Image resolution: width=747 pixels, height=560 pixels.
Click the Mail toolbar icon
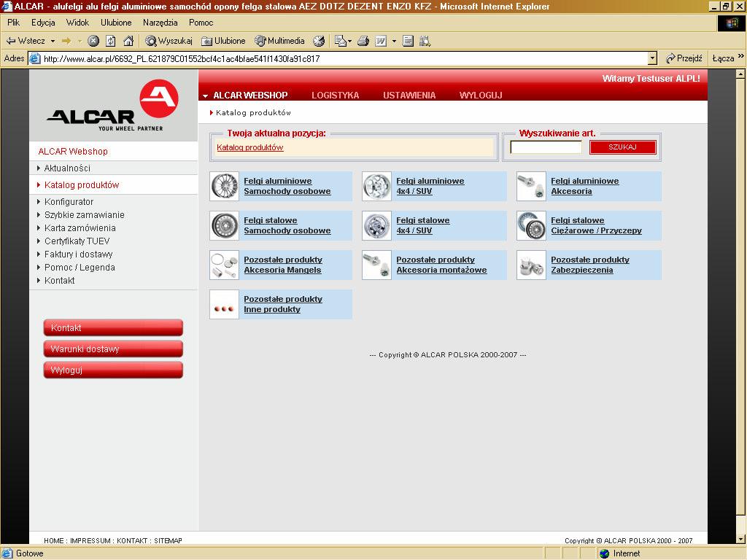point(340,41)
